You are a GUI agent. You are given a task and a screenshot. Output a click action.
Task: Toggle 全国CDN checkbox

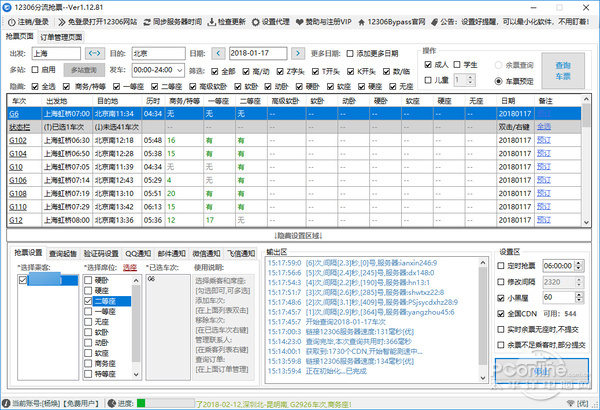pyautogui.click(x=501, y=314)
